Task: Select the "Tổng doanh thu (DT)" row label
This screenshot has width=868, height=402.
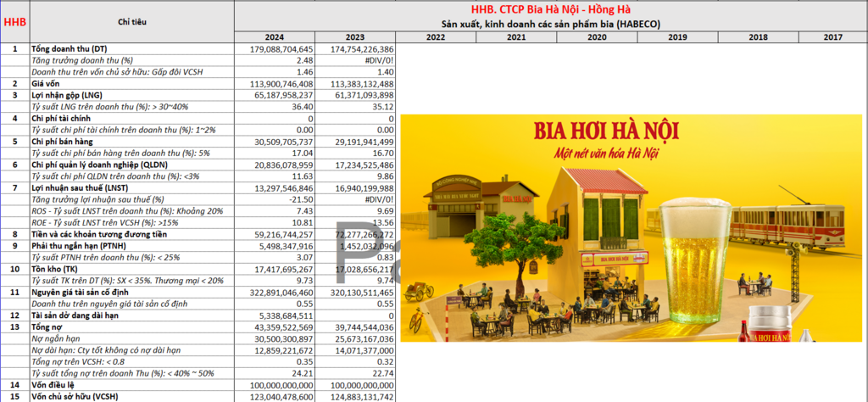Action: click(70, 49)
